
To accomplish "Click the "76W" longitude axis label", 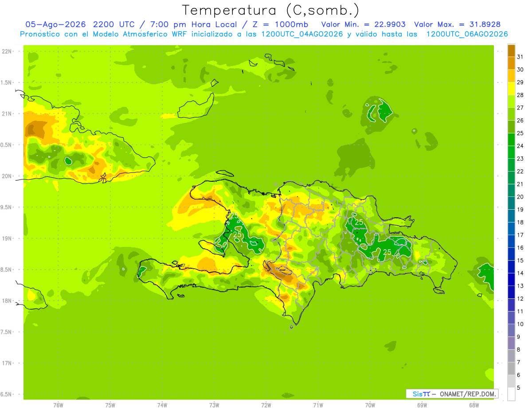I will (x=58, y=405).
